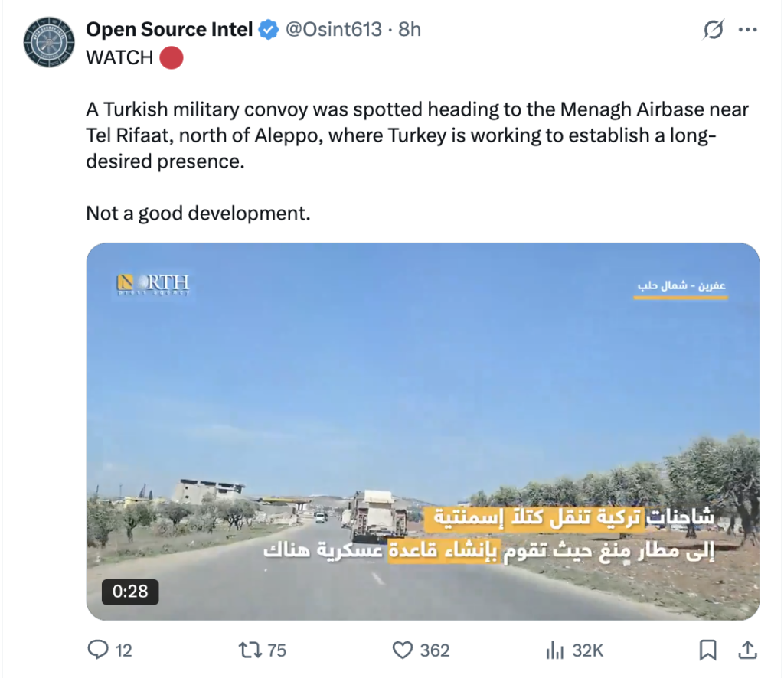The width and height of the screenshot is (784, 678).
Task: Click the 362 likes count
Action: [435, 650]
